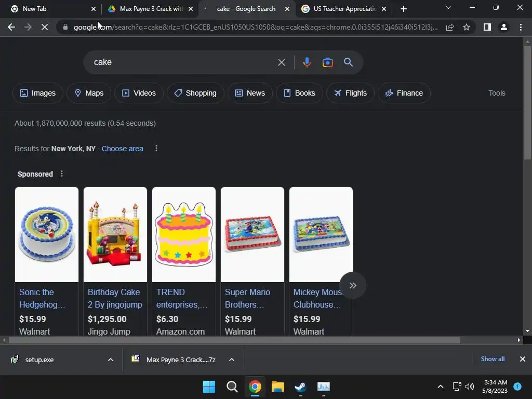The height and width of the screenshot is (399, 532).
Task: Filter results by Shopping
Action: (x=195, y=93)
